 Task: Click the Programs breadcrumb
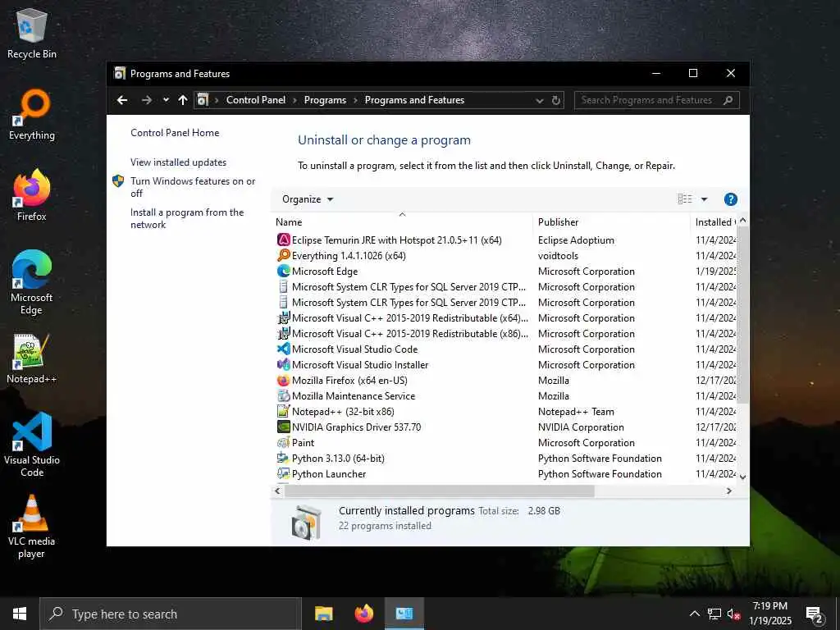coord(325,100)
